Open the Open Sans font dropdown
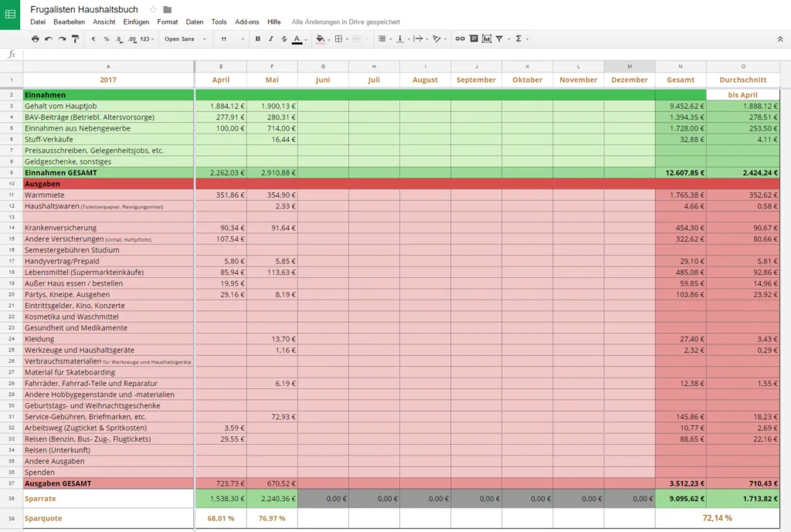The height and width of the screenshot is (532, 791). (x=187, y=39)
